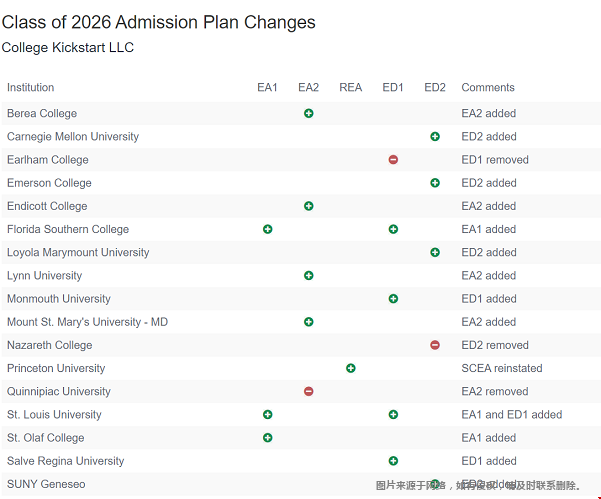
Task: Click Quinnipiac University EA2 red minus icon
Action: 309,391
